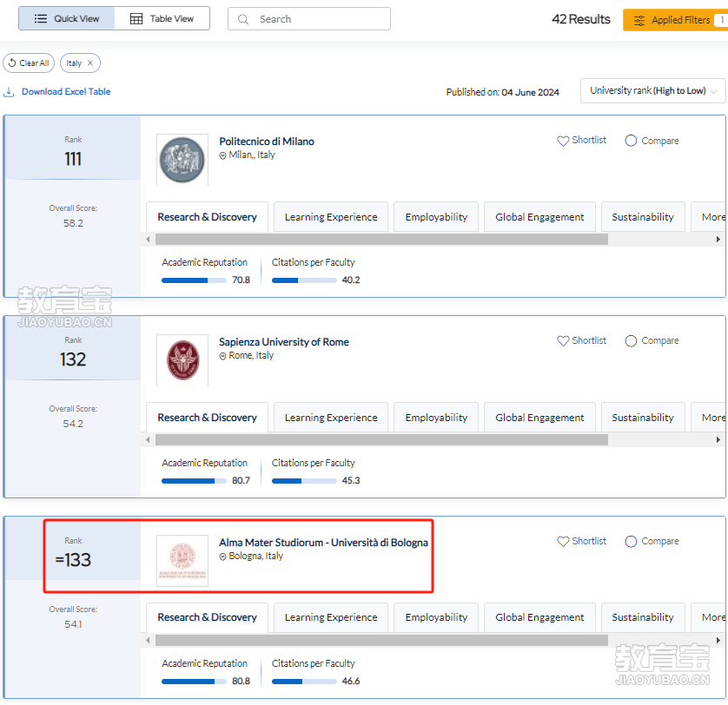This screenshot has height=705, width=728.
Task: Click the Politecnico di Milano logo
Action: (182, 160)
